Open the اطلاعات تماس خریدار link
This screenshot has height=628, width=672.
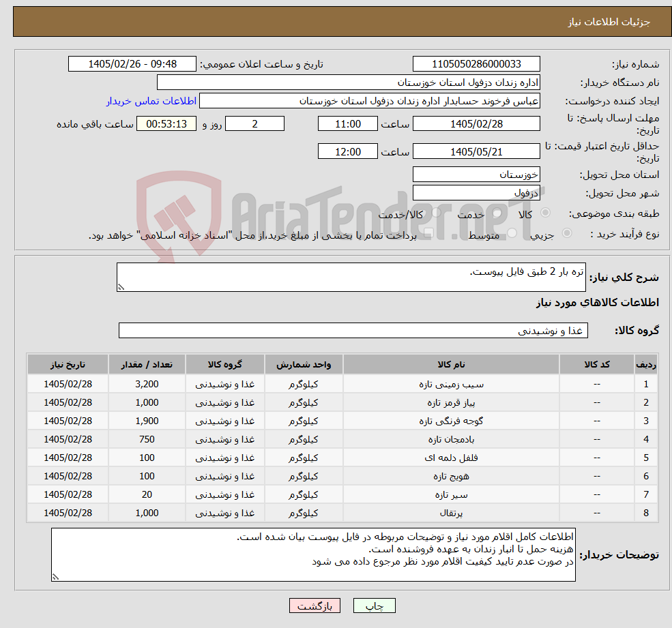pyautogui.click(x=151, y=101)
